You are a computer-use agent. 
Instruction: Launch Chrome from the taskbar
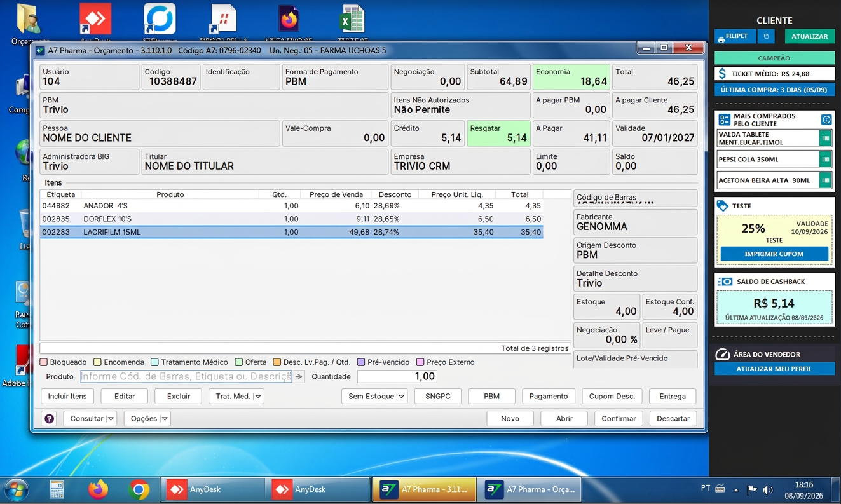(x=139, y=489)
